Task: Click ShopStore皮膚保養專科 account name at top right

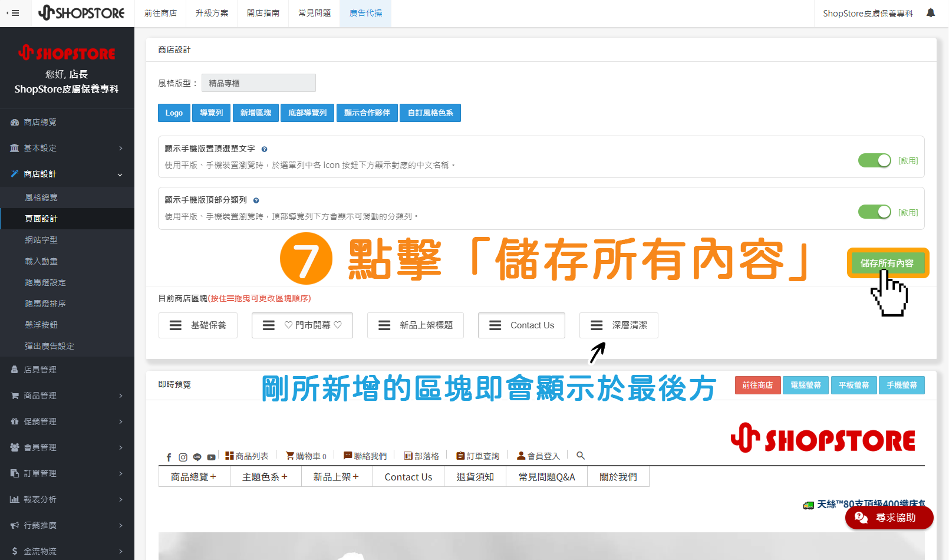Action: (x=868, y=13)
